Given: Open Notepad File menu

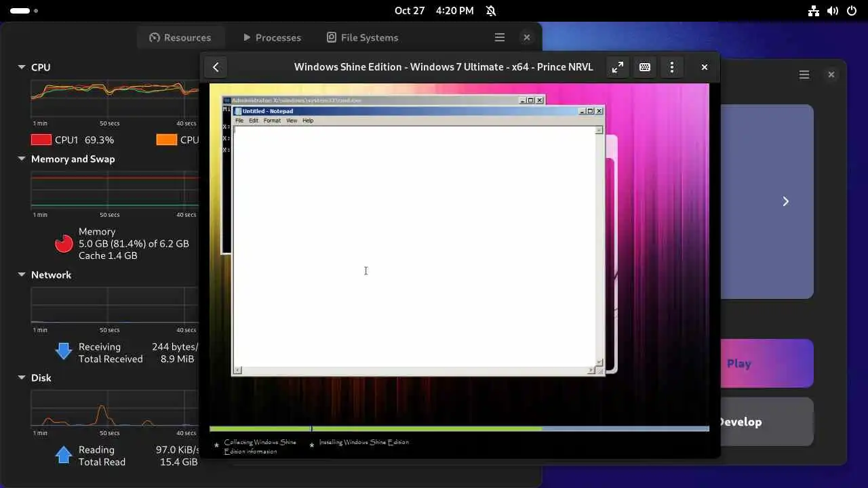Looking at the screenshot, I should click(x=239, y=121).
